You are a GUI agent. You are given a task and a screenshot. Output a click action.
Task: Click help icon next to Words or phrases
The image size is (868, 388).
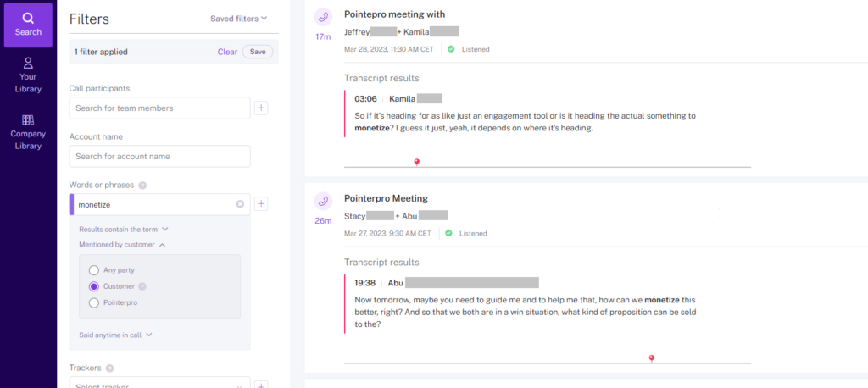(x=142, y=186)
